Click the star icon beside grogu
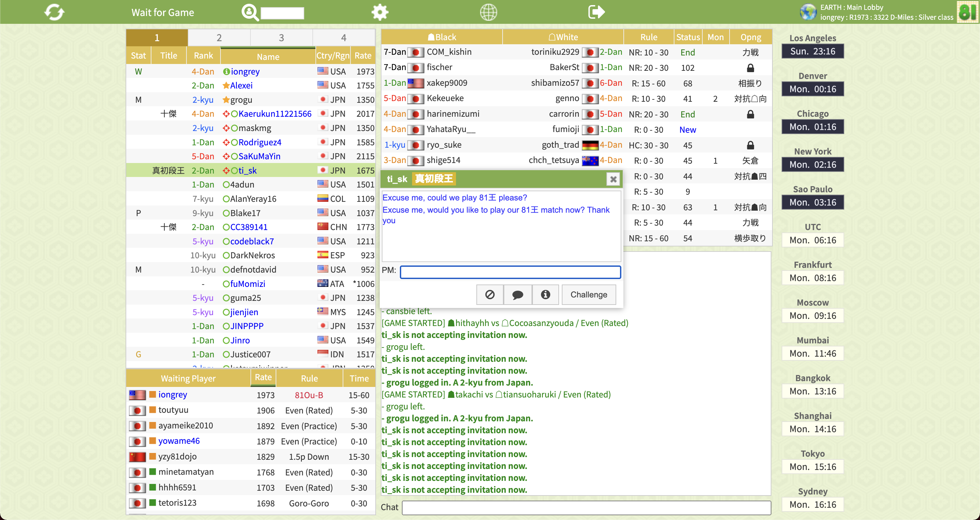This screenshot has width=980, height=520. (226, 100)
